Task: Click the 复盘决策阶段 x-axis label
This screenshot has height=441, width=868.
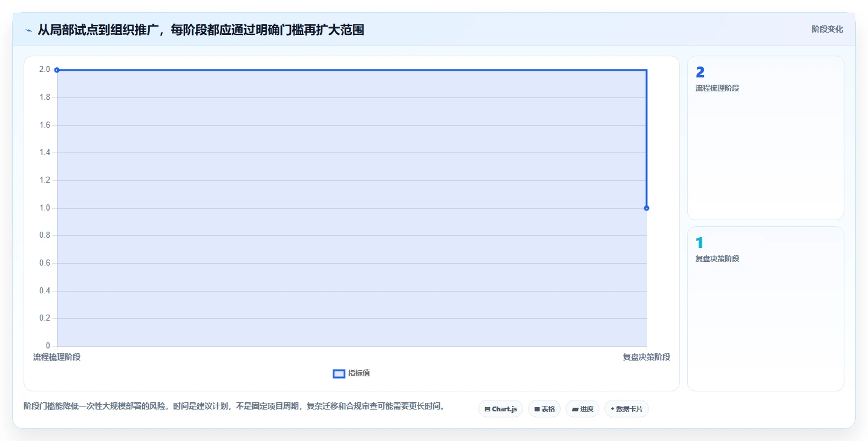Action: pos(647,357)
